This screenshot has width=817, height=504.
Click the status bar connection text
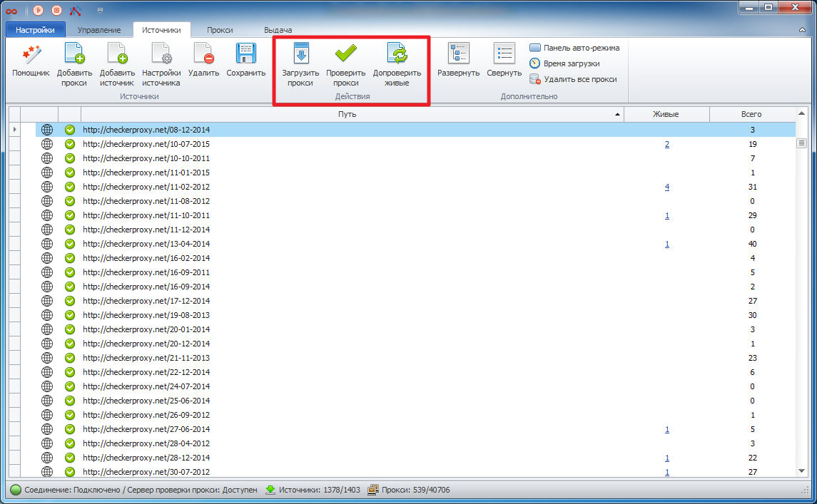point(141,490)
